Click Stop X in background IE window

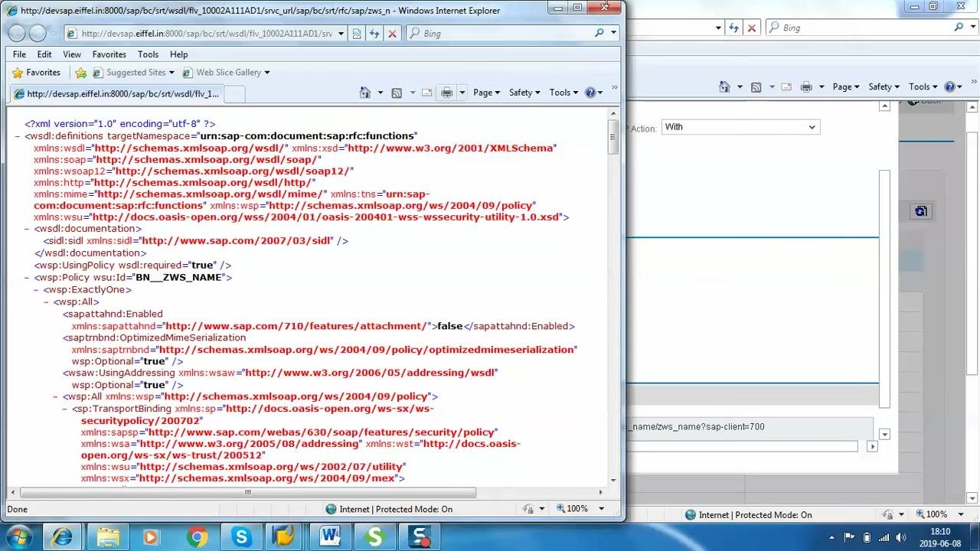pos(752,28)
